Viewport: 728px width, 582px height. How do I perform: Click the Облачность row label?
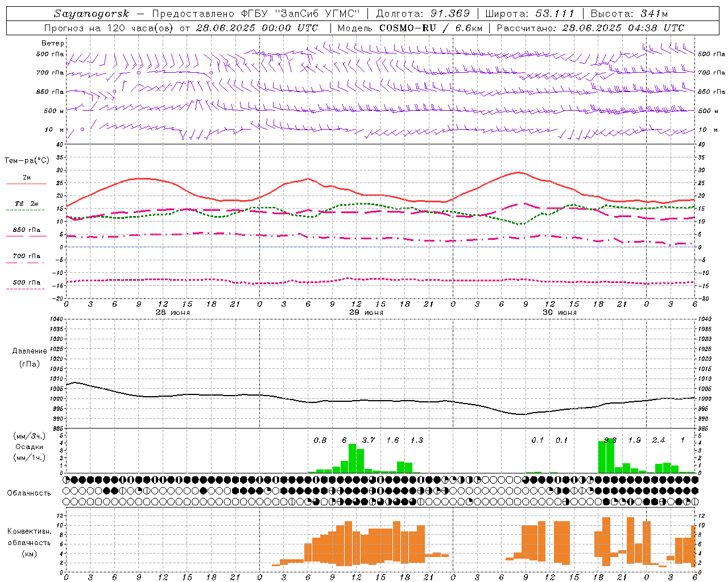(x=29, y=493)
